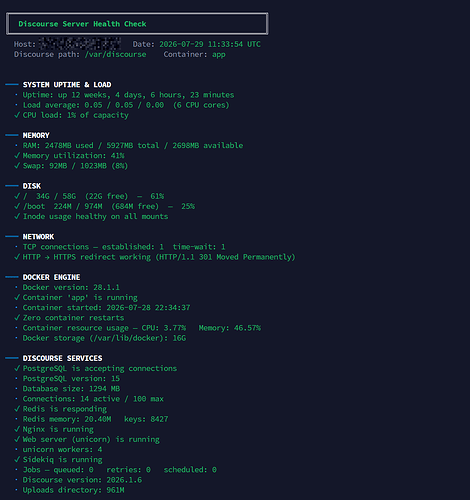470x500 pixels.
Task: Click the SYSTEM UPTIME & LOAD heading
Action: [x=67, y=85]
